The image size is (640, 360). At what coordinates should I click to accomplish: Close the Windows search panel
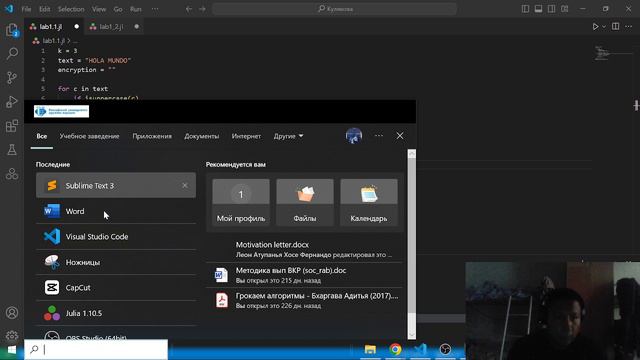(400, 136)
